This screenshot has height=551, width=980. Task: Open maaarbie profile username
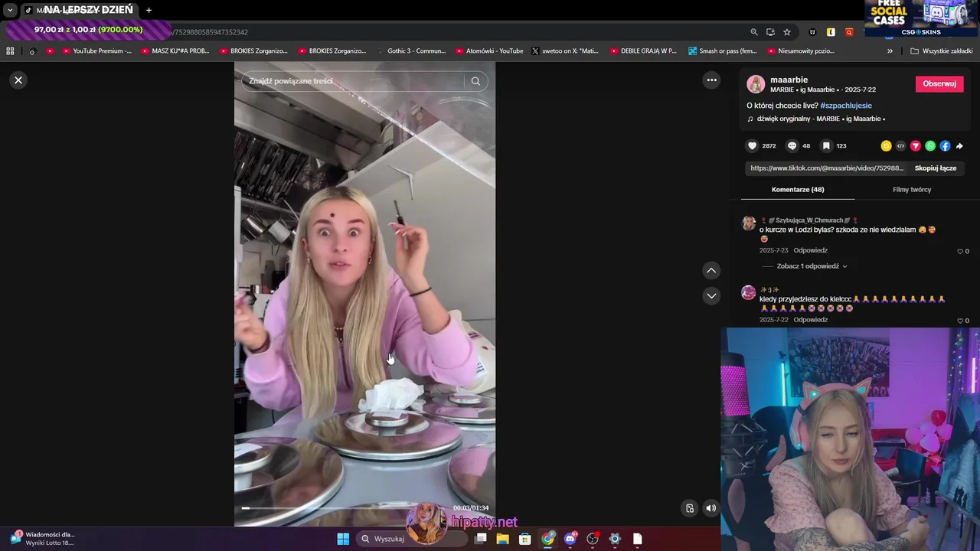[x=789, y=80]
